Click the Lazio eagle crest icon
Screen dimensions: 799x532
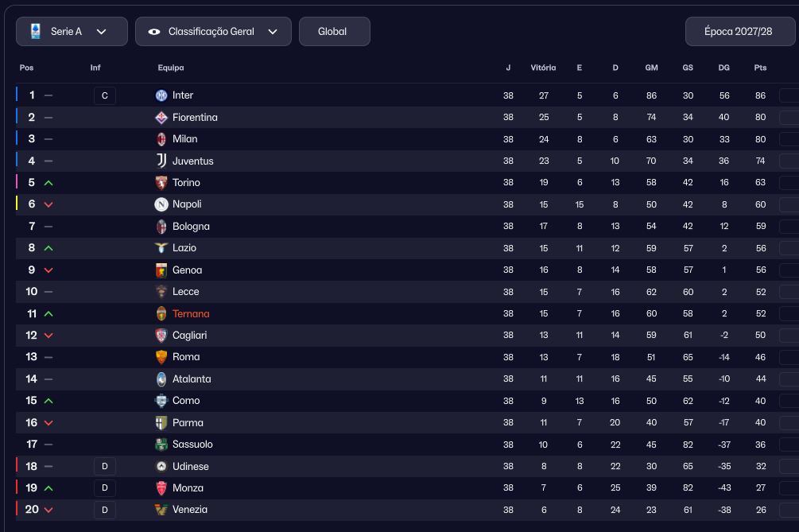161,248
